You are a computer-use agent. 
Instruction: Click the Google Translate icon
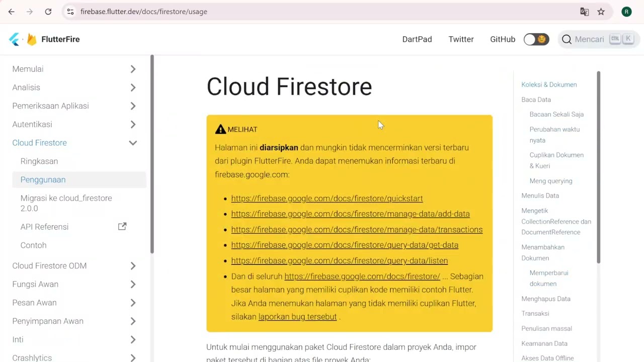pos(585,12)
